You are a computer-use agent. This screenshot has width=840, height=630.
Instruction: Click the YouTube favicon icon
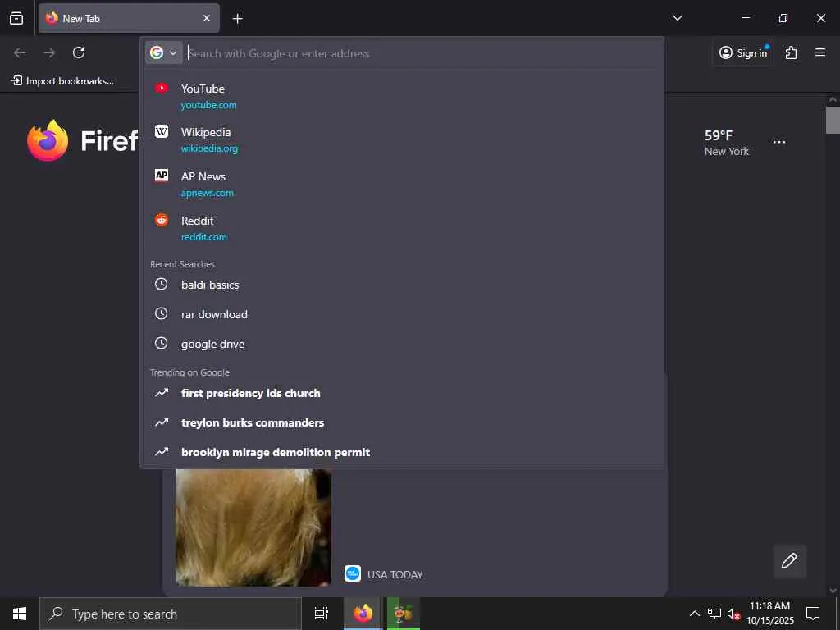(162, 88)
